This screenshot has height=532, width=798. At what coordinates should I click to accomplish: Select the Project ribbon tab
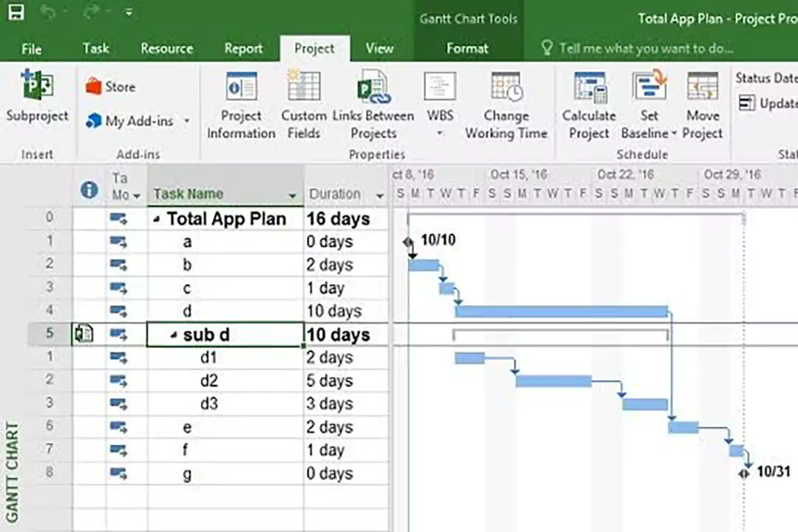(x=314, y=48)
